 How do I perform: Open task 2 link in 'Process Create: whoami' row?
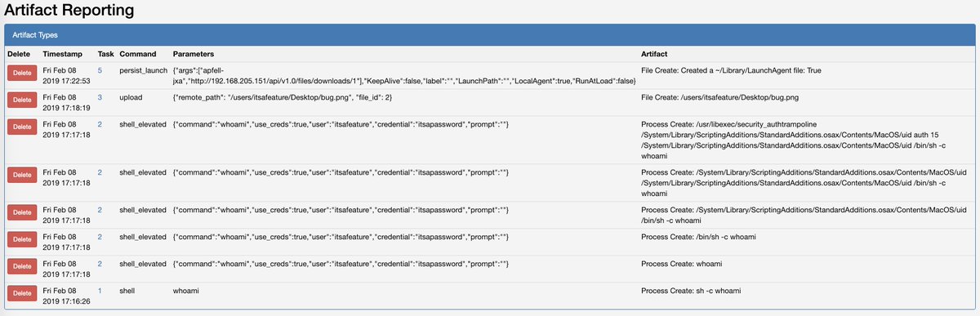[x=100, y=264]
